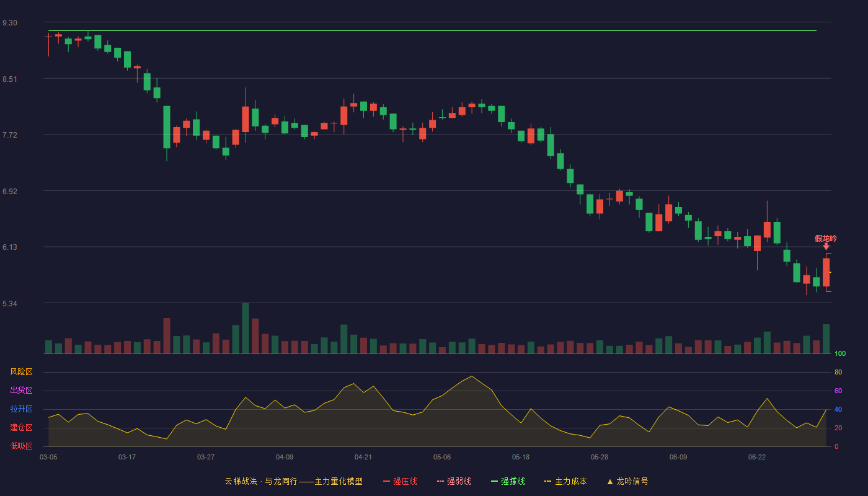Toggle the 龙吟信号 legend entry
Viewport: 868px width, 496px height.
(627, 481)
